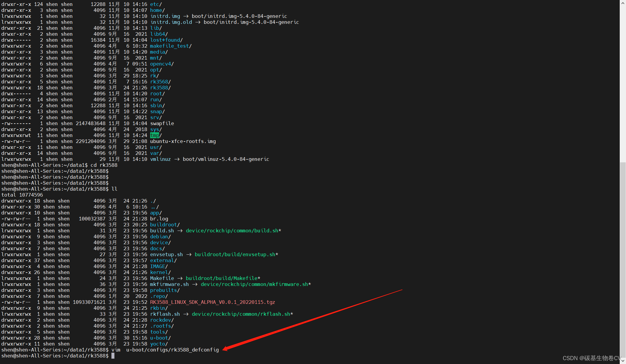Click buildroot/build/Makefile* target text
This screenshot has width=626, height=364.
[x=223, y=278]
